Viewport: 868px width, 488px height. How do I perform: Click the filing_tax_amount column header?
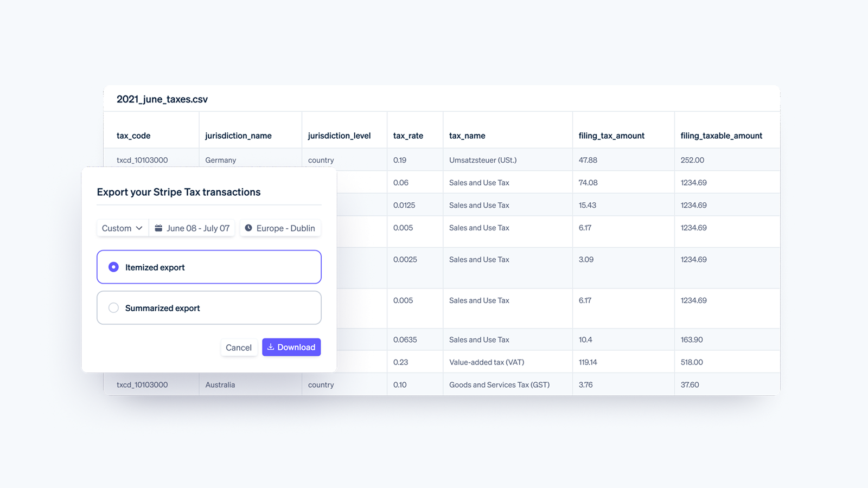611,136
